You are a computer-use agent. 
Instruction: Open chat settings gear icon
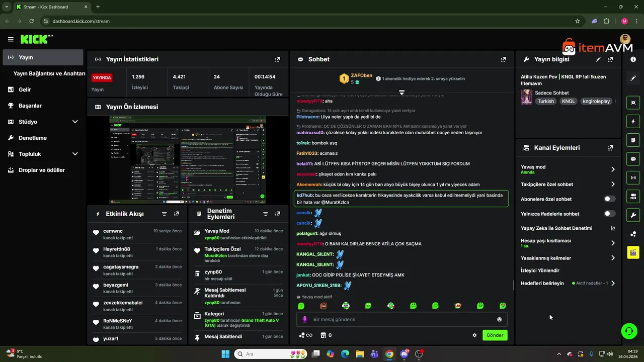(474, 335)
